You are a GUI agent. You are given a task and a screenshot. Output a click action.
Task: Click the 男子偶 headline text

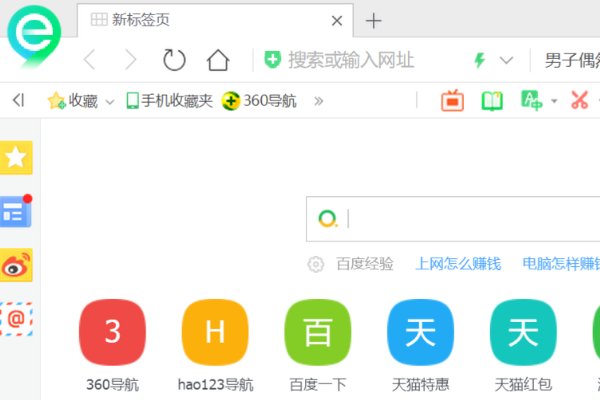[572, 60]
